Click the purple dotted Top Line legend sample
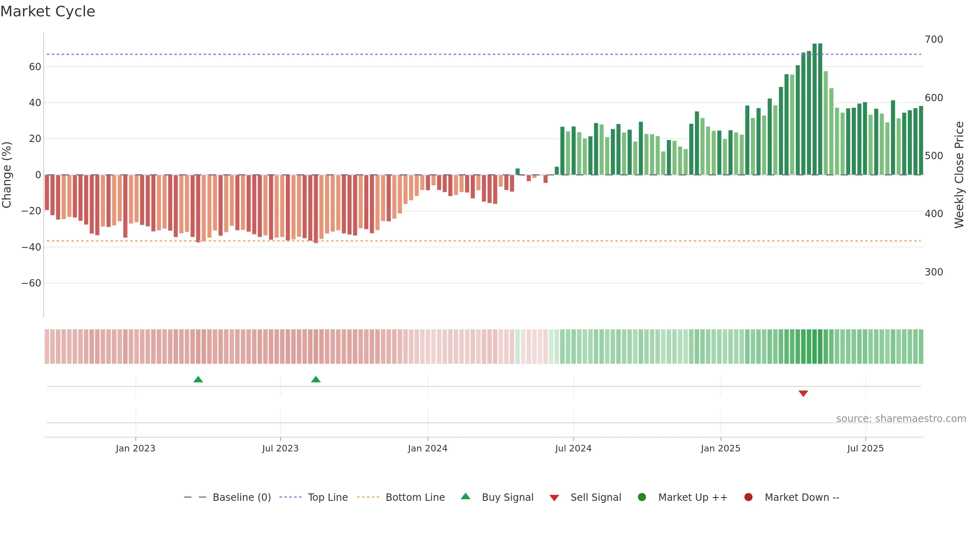 click(x=290, y=497)
